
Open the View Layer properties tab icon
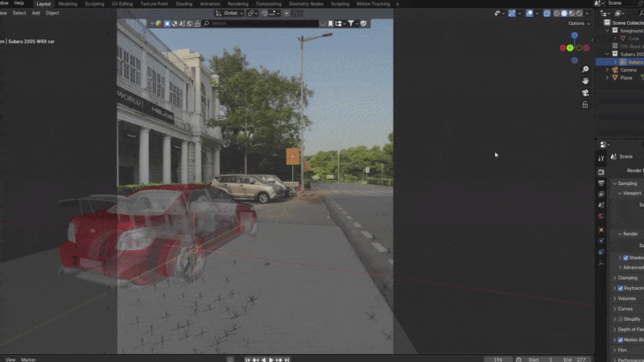601,194
